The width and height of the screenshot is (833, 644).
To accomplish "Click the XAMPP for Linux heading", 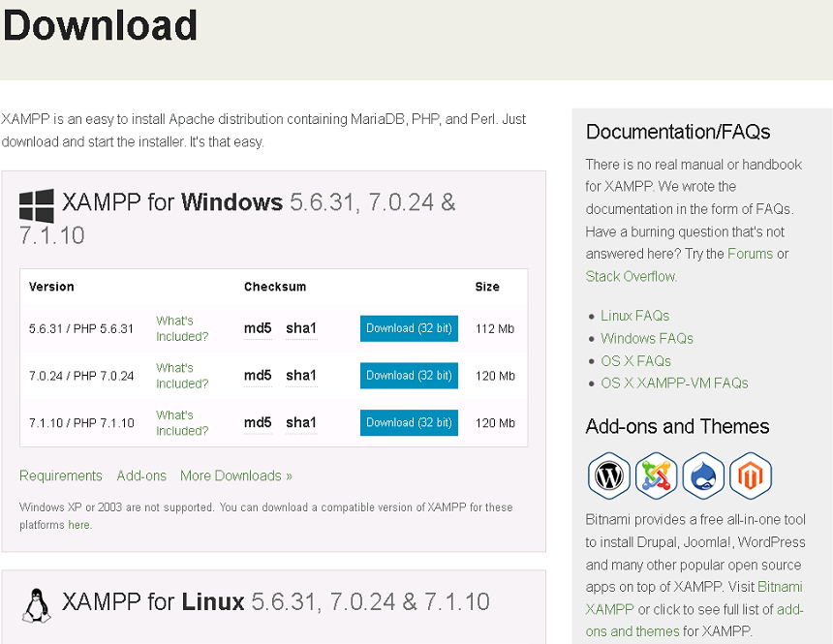I will pyautogui.click(x=276, y=602).
